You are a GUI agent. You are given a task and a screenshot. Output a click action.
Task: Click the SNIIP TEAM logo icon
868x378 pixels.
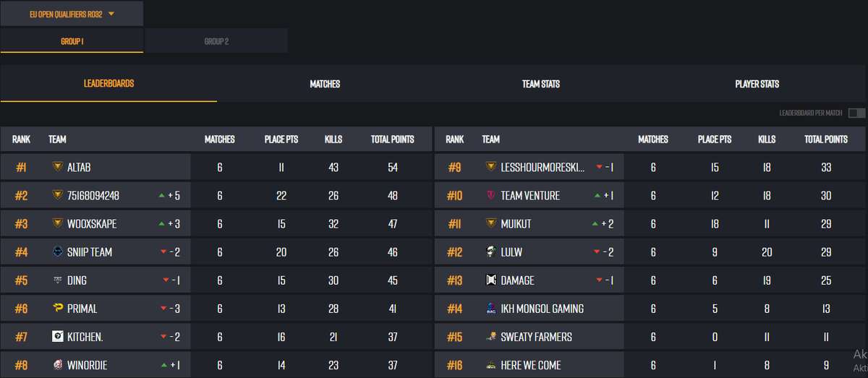pos(58,252)
